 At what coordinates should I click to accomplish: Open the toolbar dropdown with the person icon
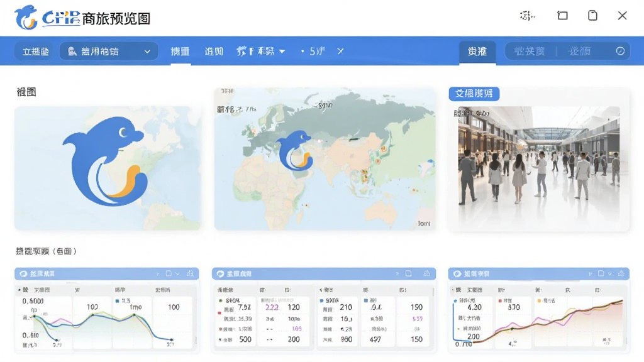109,52
